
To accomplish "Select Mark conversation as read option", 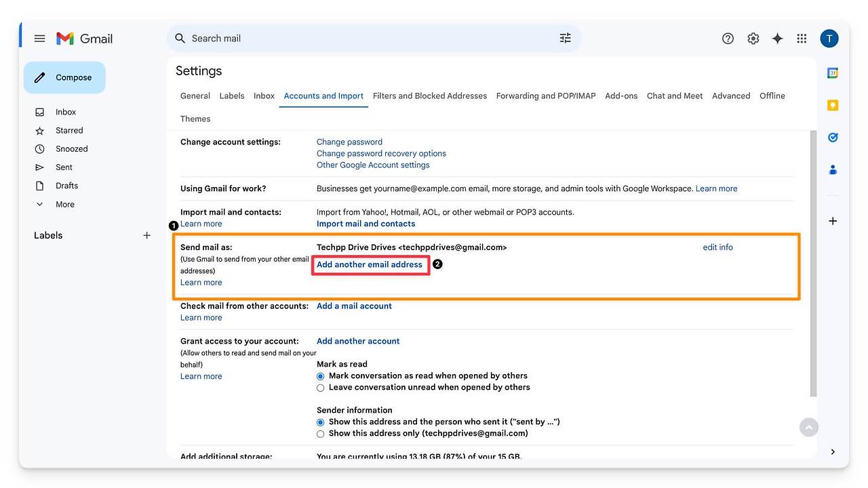I will point(321,376).
